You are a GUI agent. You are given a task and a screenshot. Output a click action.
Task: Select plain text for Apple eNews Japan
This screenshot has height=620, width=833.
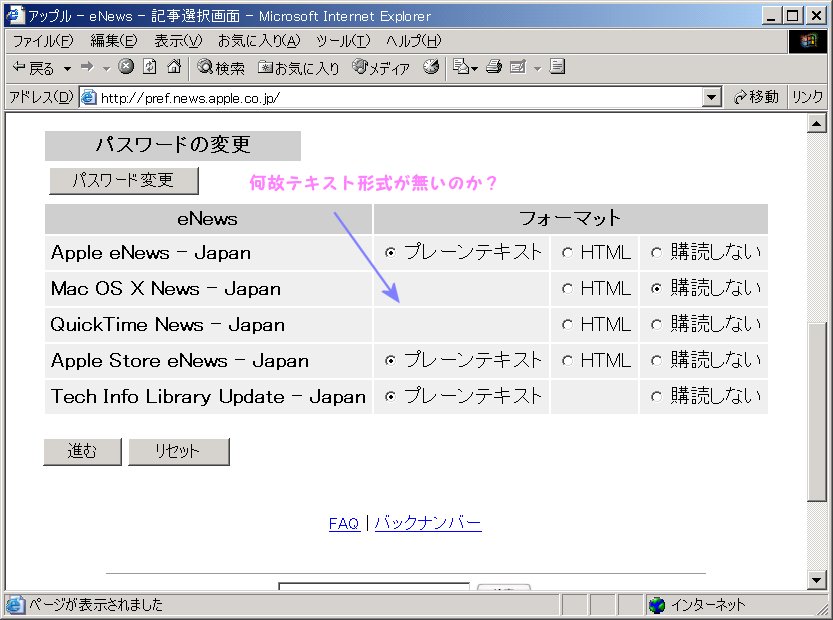pyautogui.click(x=390, y=252)
